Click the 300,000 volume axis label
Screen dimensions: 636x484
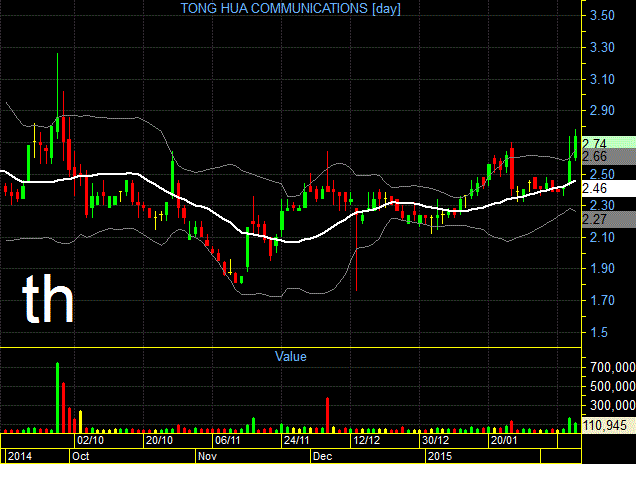pos(612,405)
